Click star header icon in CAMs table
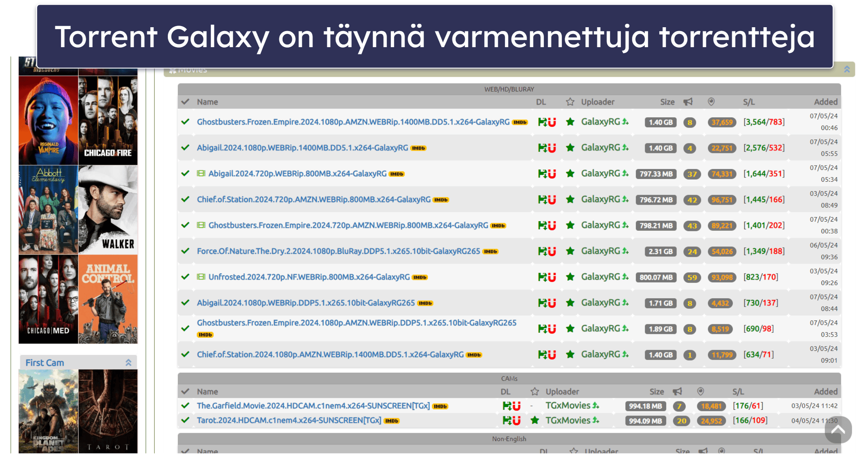 point(535,391)
